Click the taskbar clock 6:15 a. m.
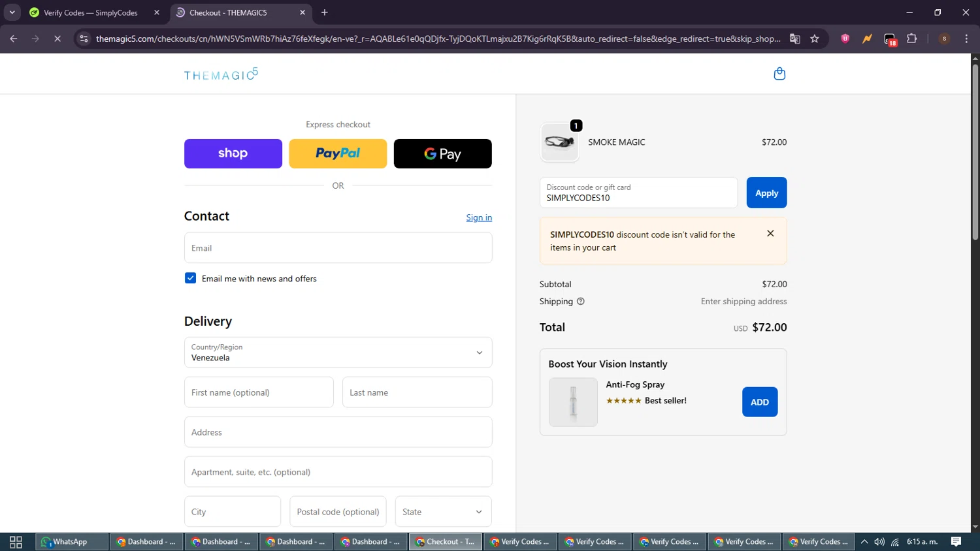980x551 pixels. (x=922, y=542)
